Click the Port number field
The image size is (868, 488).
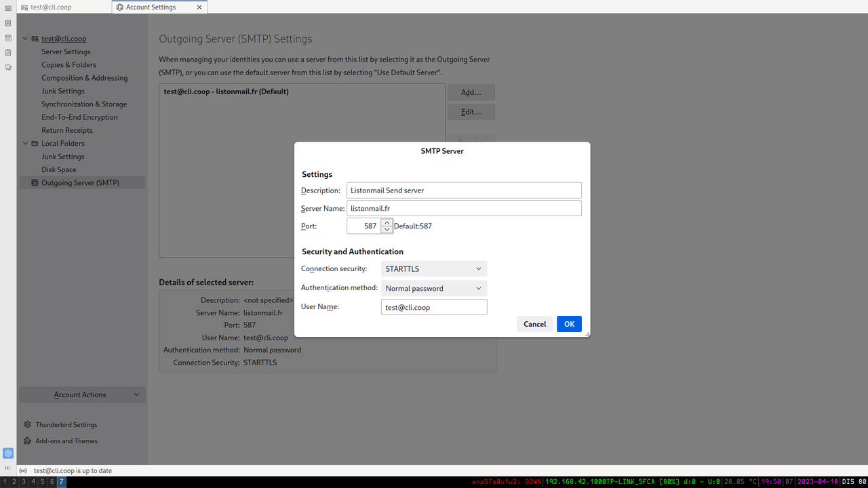click(363, 226)
